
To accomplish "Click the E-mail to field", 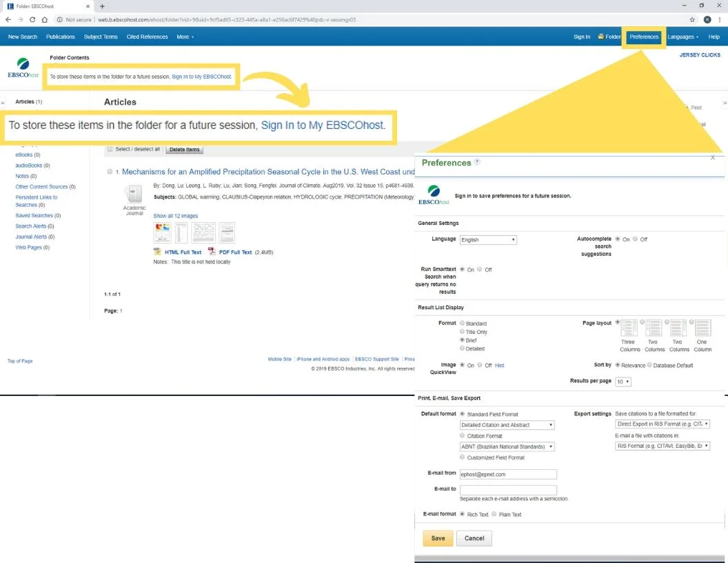I will tap(508, 490).
